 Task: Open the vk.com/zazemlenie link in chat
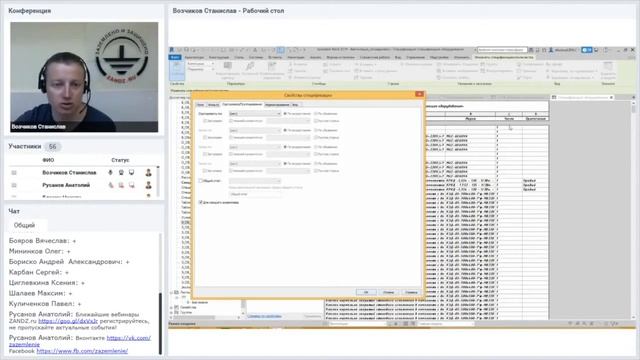click(80, 341)
